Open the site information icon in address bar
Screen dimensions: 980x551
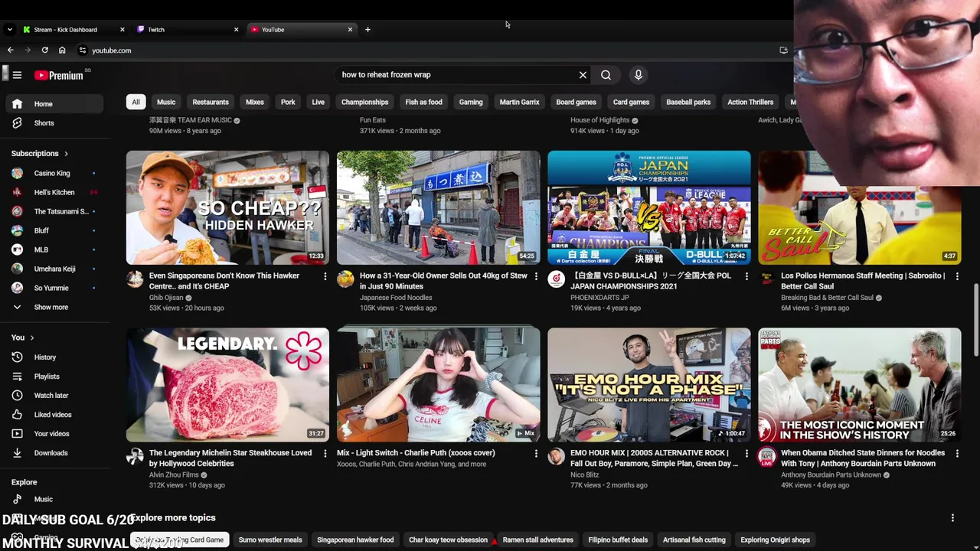tap(83, 51)
